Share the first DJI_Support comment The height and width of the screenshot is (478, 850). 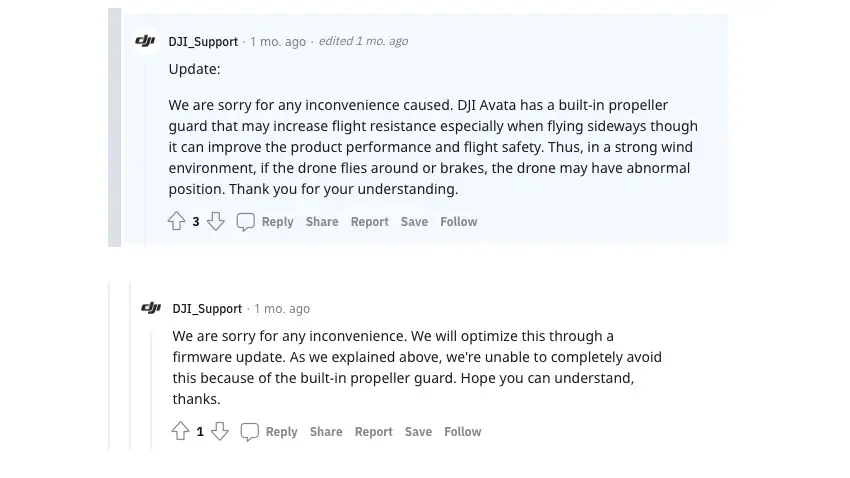pos(322,222)
